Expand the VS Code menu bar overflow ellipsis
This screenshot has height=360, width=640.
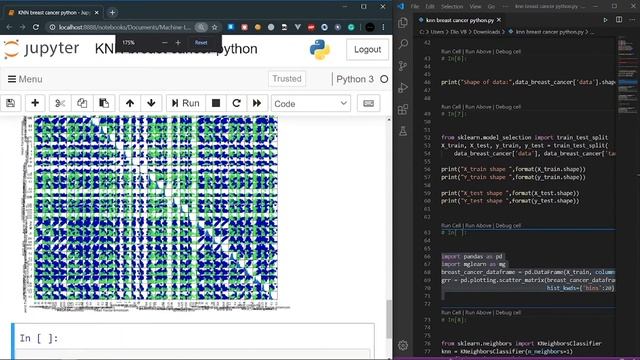click(x=505, y=7)
